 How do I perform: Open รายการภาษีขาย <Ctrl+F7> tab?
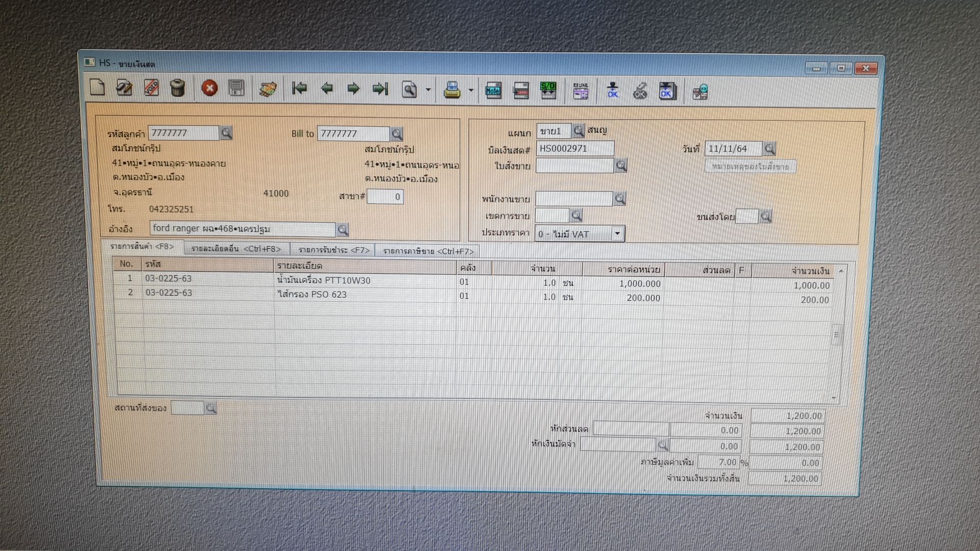[428, 251]
